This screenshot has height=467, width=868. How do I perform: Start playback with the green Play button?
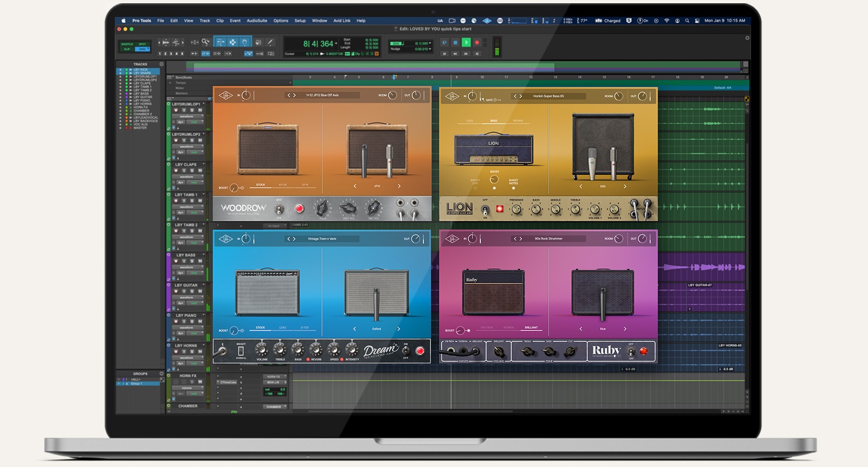(466, 43)
